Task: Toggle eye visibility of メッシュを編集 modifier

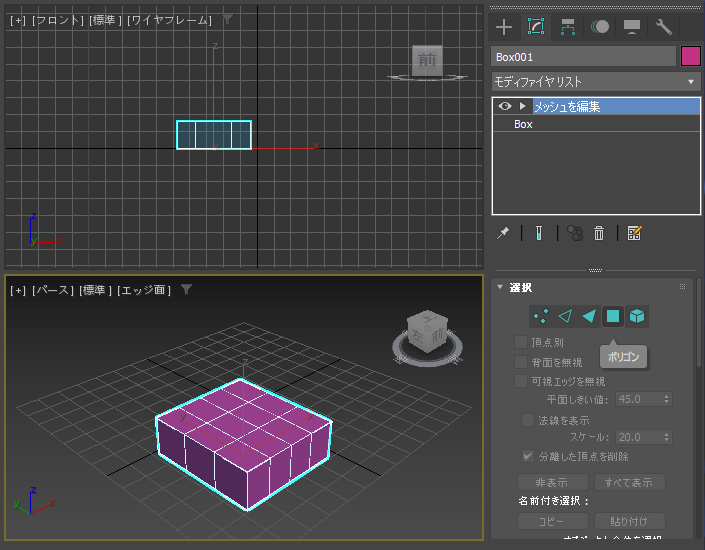Action: click(504, 106)
